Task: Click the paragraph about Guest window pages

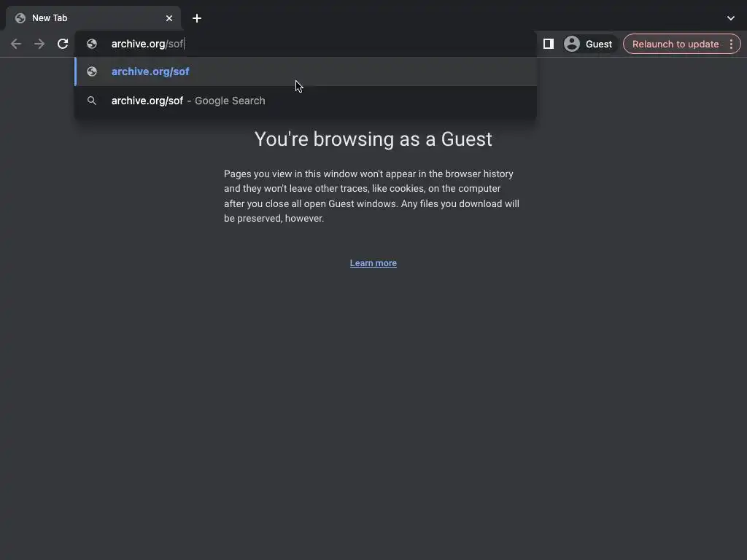Action: (x=371, y=195)
